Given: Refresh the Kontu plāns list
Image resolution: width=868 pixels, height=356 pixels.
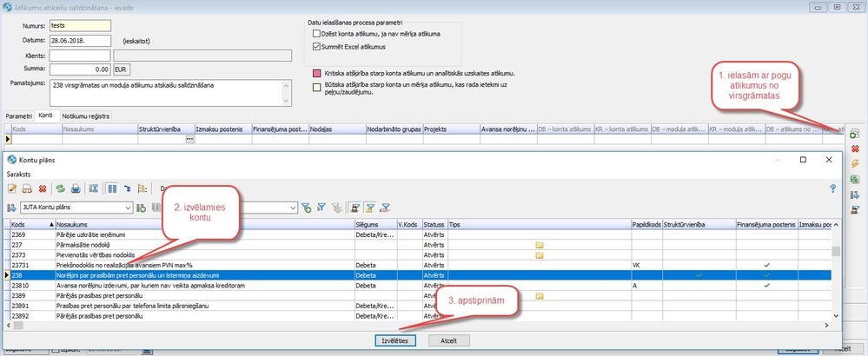Looking at the screenshot, I should (x=61, y=188).
